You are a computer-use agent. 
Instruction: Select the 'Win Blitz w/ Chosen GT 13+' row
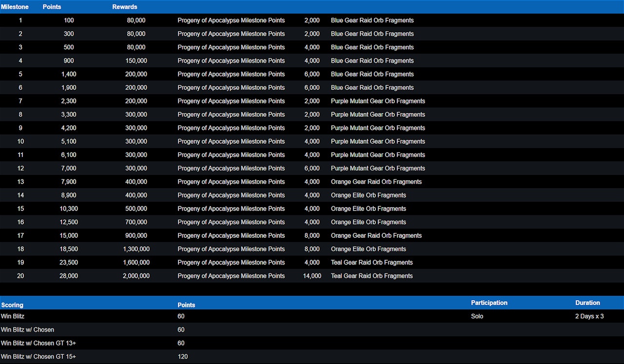click(39, 343)
